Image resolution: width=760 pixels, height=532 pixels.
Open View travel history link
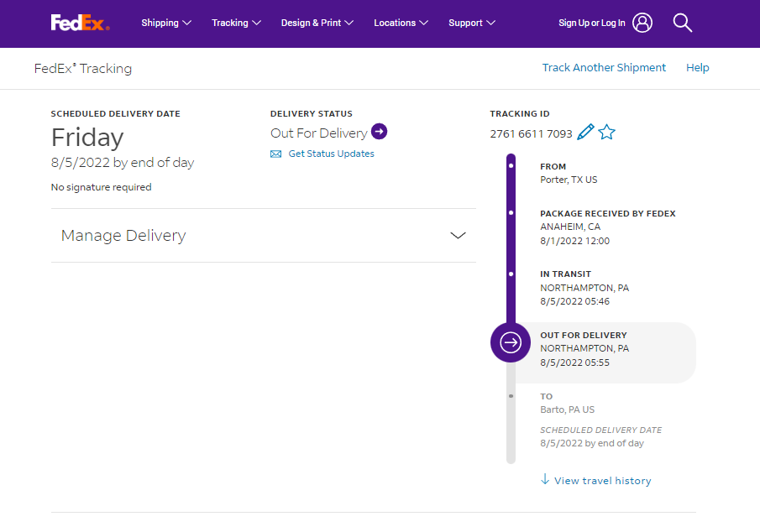pyautogui.click(x=602, y=481)
